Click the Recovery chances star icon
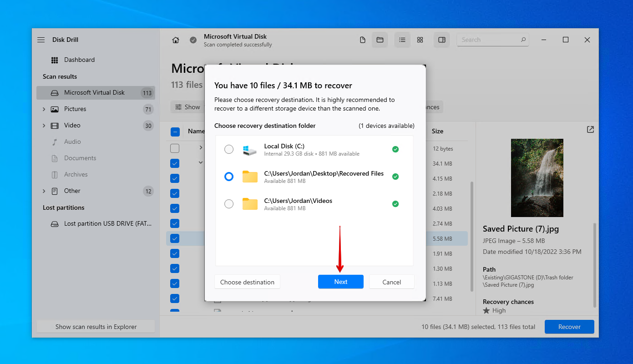The height and width of the screenshot is (364, 633). pyautogui.click(x=486, y=311)
